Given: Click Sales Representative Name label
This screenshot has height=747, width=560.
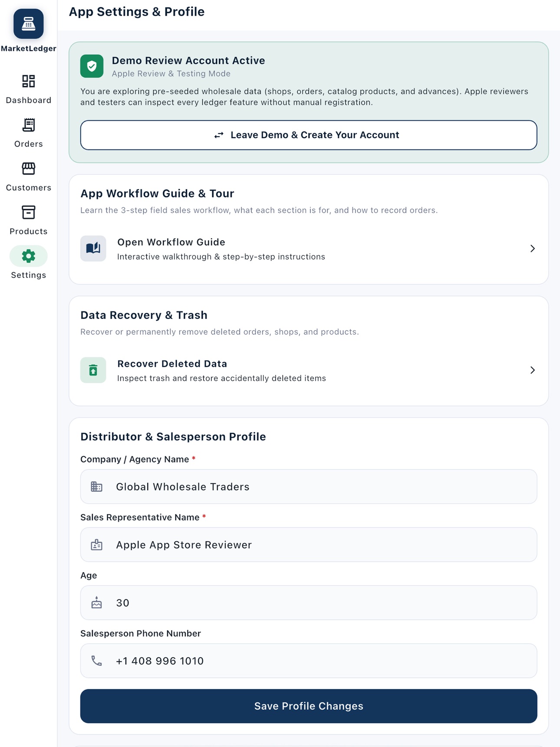Looking at the screenshot, I should [140, 518].
